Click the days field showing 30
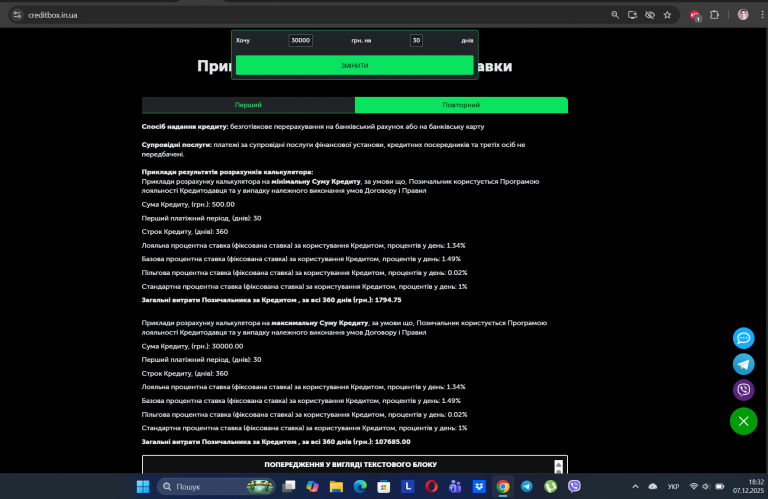Viewport: 768px width, 499px height. pyautogui.click(x=416, y=40)
